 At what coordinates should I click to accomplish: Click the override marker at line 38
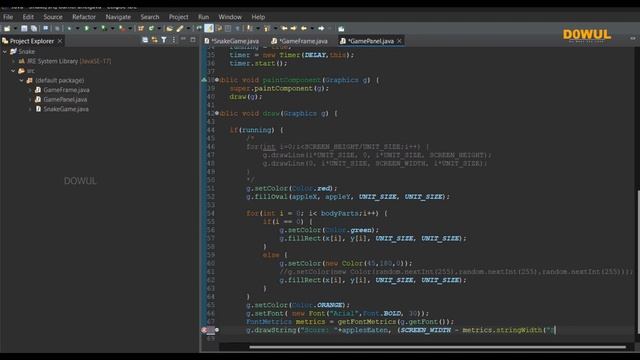point(204,80)
